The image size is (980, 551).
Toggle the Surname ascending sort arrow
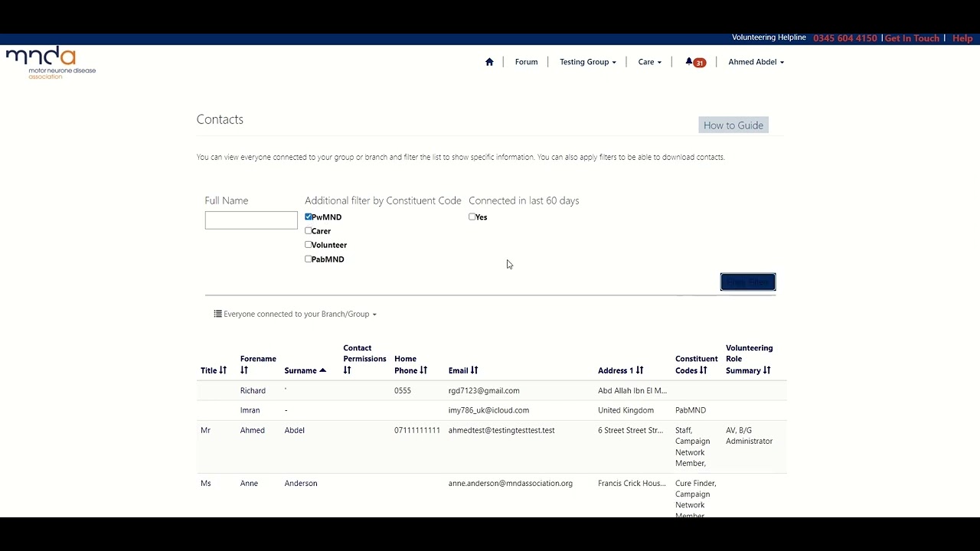(322, 370)
